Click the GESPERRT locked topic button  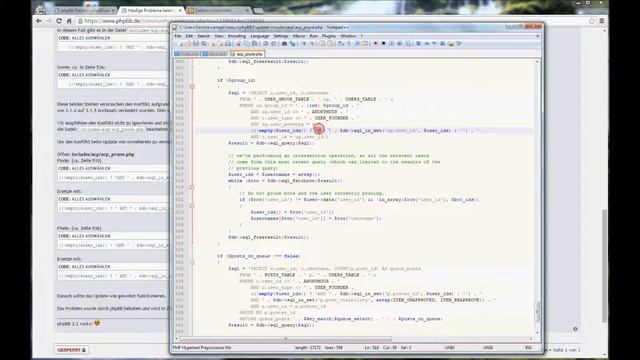click(x=71, y=350)
